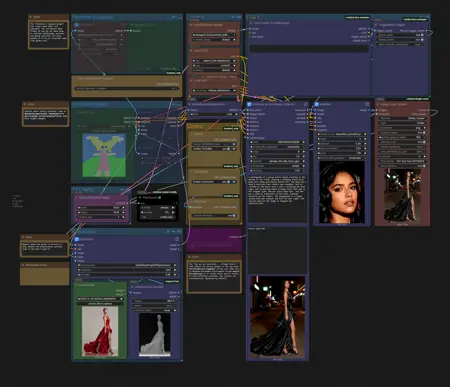
Task: Select the red dress input image
Action: [x=100, y=331]
